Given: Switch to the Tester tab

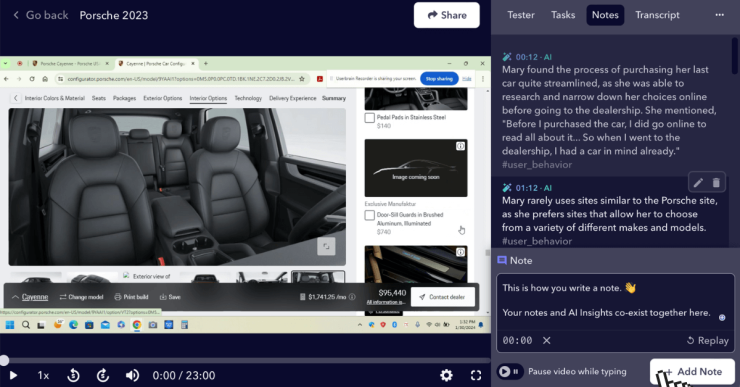Looking at the screenshot, I should 521,15.
